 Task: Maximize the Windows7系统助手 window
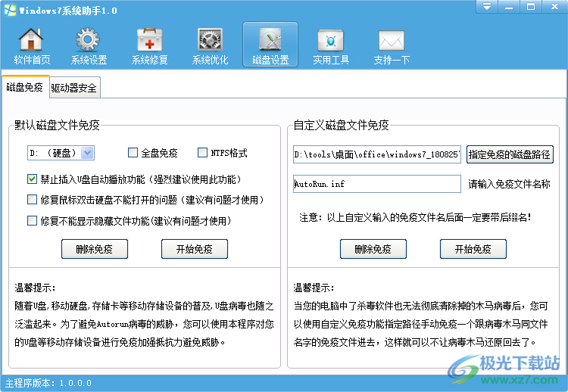[531, 6]
